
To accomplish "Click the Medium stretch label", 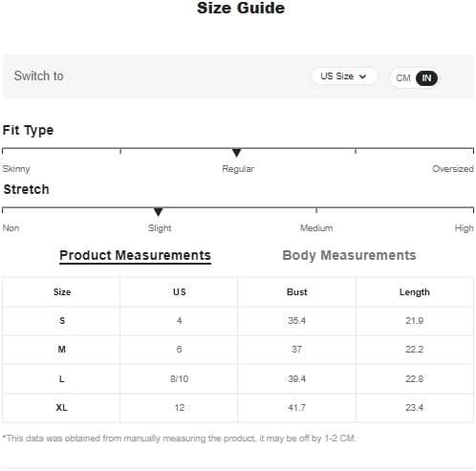I will point(316,228).
